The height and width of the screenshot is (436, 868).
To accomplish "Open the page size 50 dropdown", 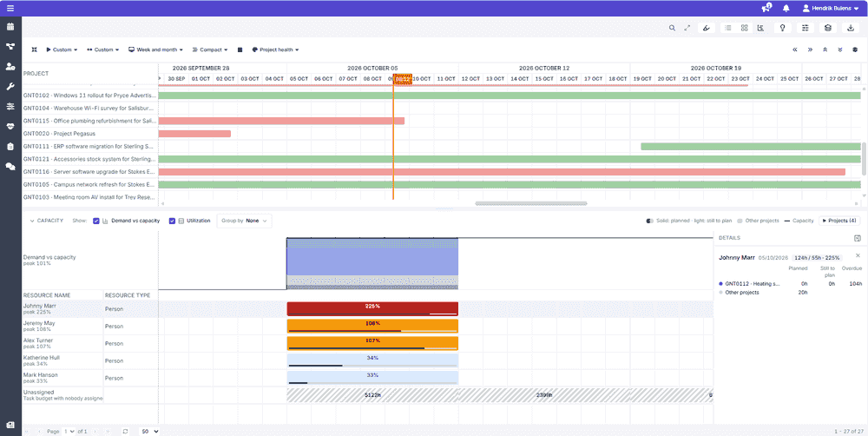I will 149,431.
